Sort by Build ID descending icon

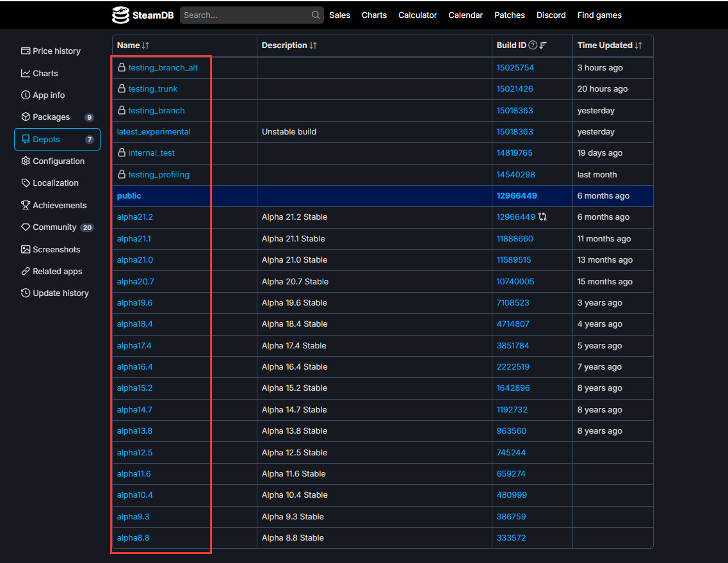click(x=543, y=45)
